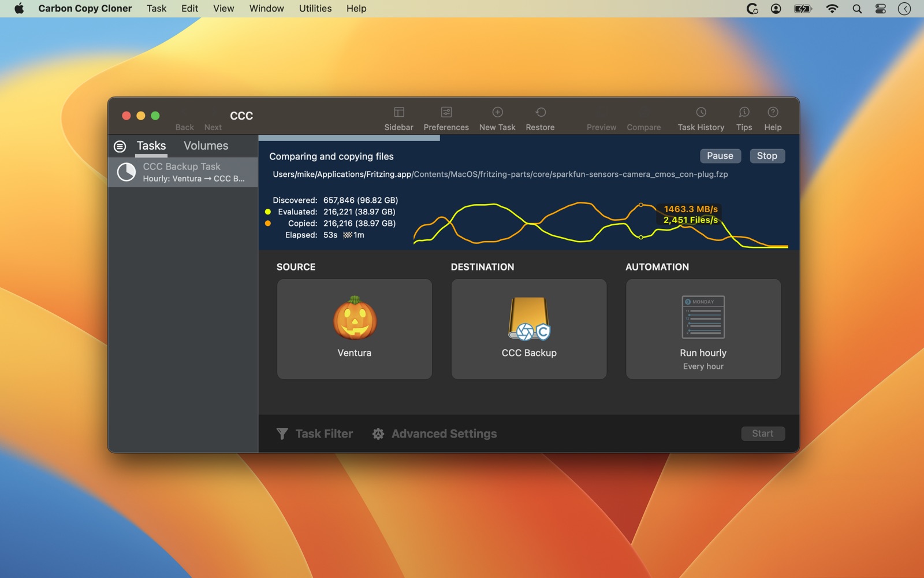Open the Window menu
This screenshot has height=578, width=924.
click(266, 9)
